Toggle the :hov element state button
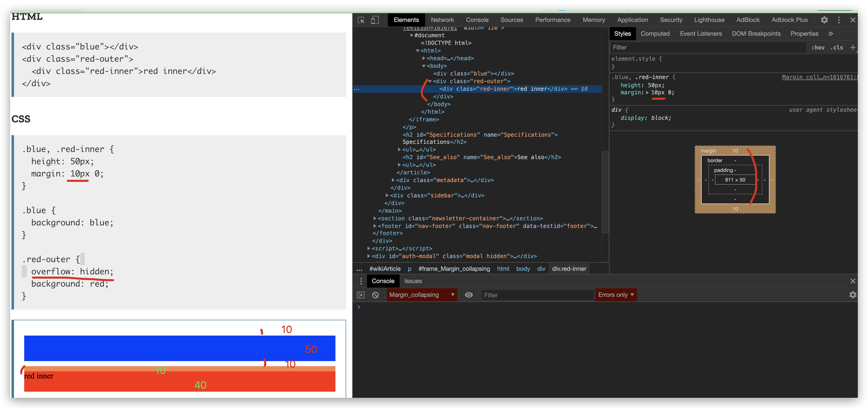 coord(818,48)
